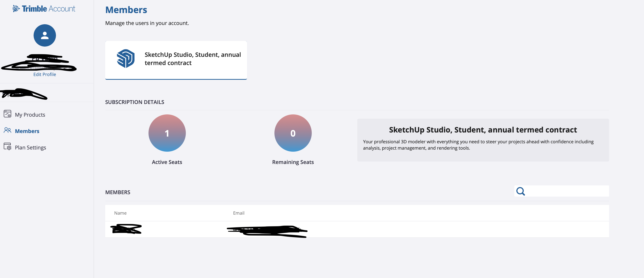
Task: Click the Name column header
Action: (120, 213)
